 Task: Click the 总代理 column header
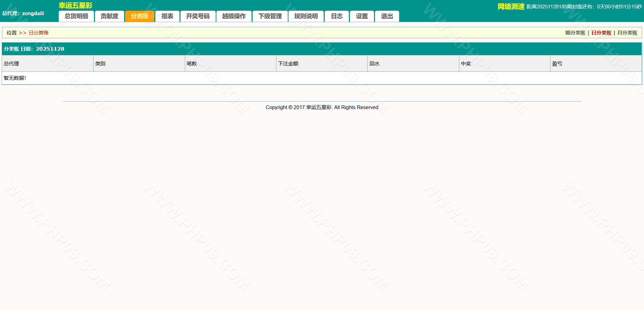click(x=11, y=64)
